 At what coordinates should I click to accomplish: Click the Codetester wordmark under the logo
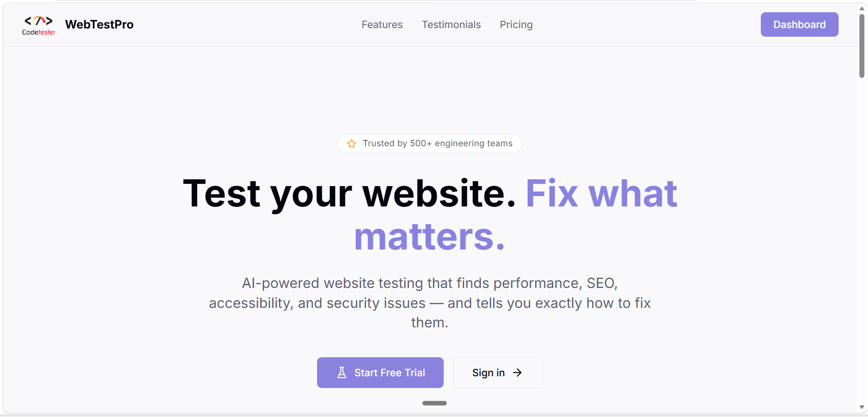(38, 33)
